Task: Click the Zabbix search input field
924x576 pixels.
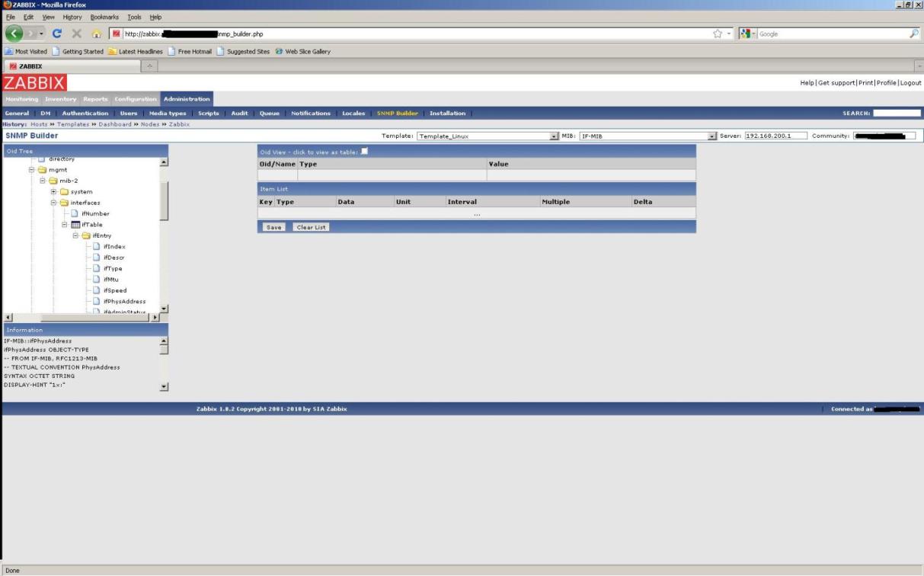Action: point(897,114)
